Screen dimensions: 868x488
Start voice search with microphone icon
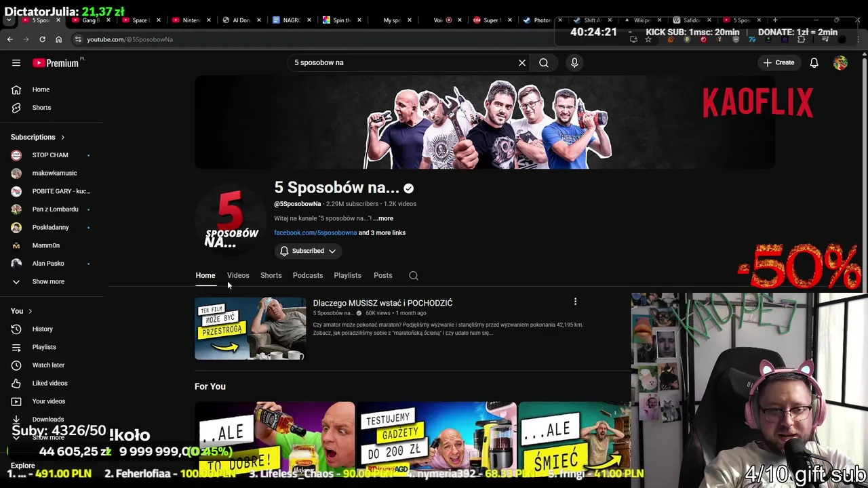[574, 62]
